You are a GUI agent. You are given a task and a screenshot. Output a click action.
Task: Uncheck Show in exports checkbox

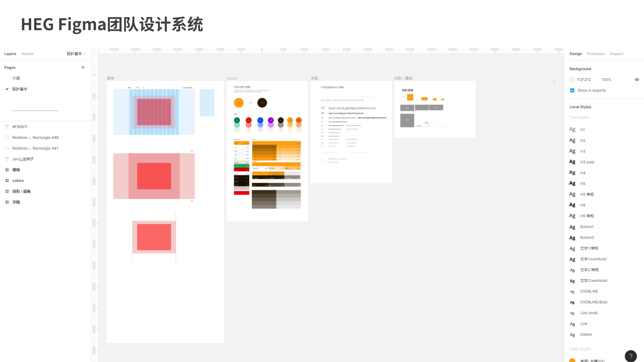572,90
